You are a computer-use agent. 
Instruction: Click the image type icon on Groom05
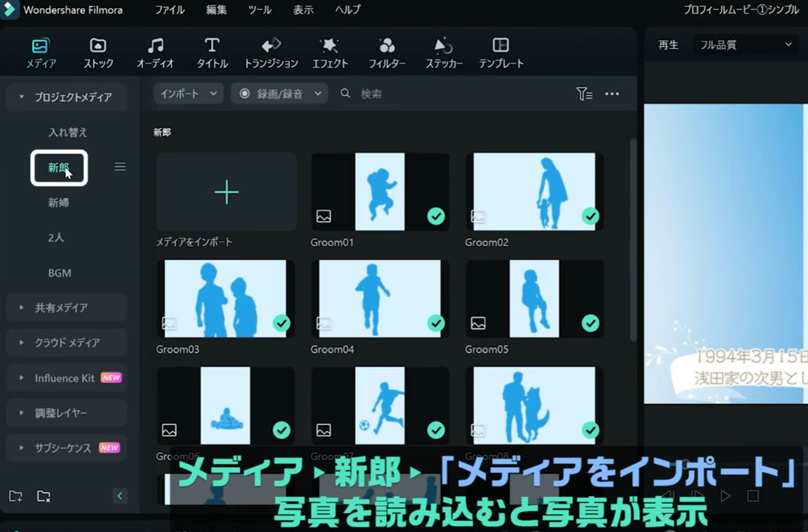[478, 324]
